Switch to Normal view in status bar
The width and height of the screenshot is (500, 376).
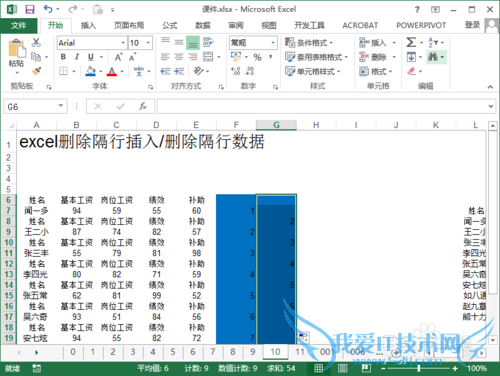[318, 368]
